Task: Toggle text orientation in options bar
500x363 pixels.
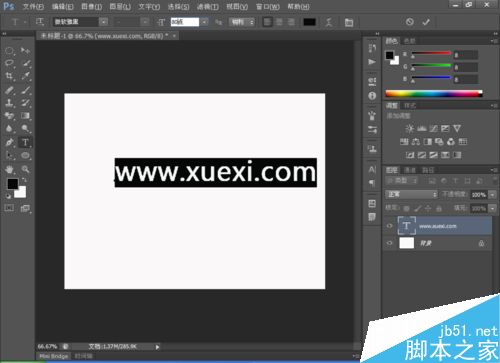Action: [40, 22]
